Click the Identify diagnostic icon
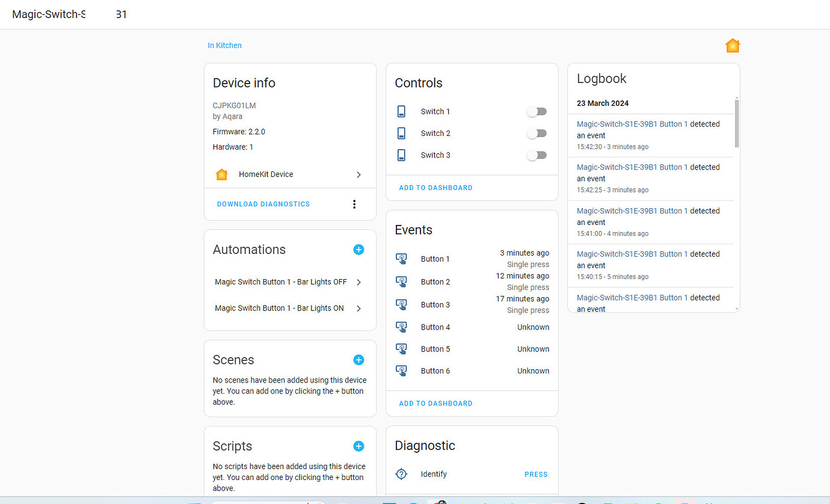830x504 pixels. pos(401,473)
